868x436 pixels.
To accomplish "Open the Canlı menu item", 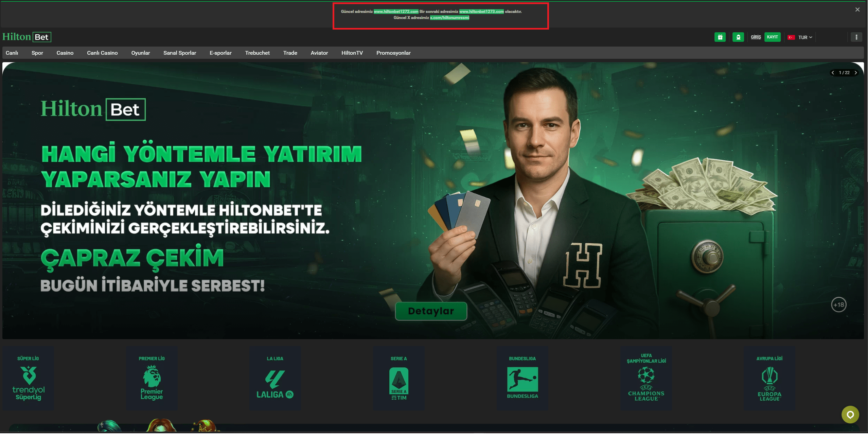I will [12, 53].
